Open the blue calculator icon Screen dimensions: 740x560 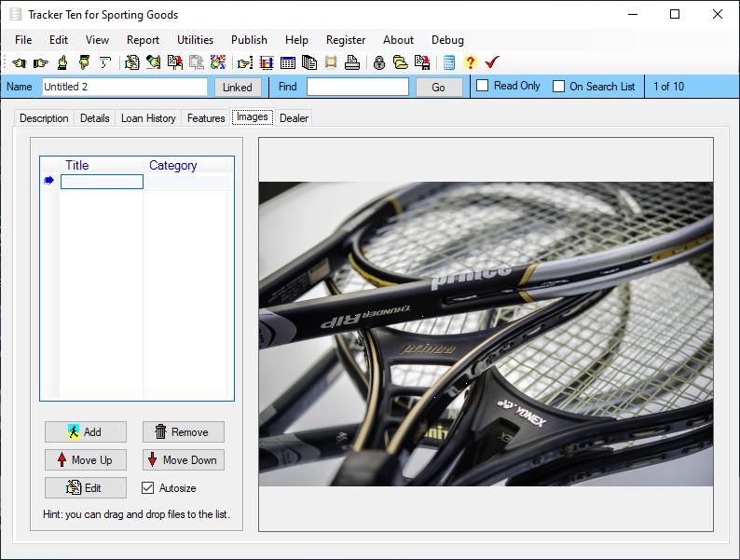pyautogui.click(x=449, y=62)
